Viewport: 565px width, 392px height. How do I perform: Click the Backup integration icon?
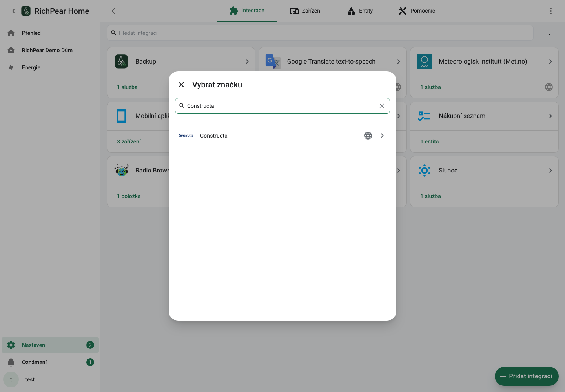(121, 62)
